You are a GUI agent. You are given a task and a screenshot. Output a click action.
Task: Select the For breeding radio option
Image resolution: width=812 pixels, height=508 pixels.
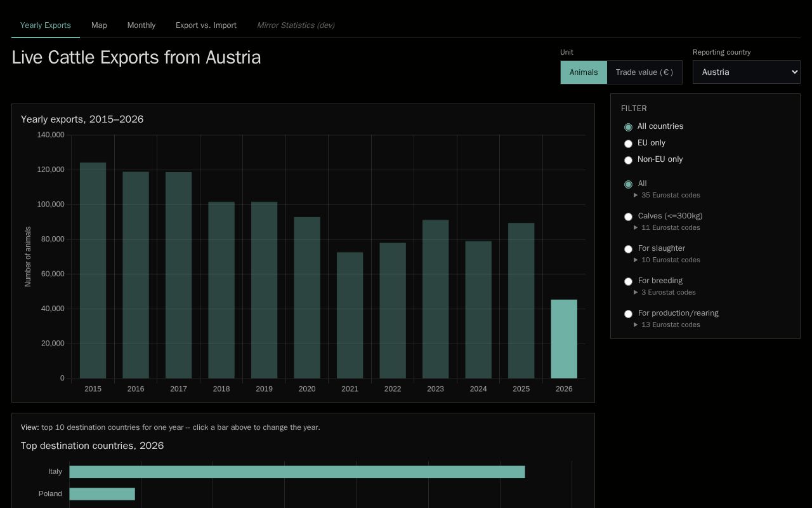click(x=628, y=281)
